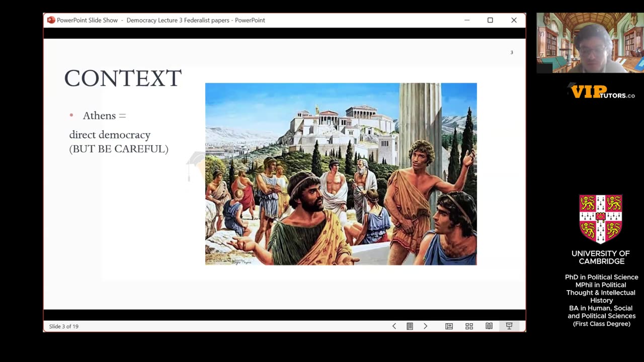Click the CONTEXT slide title

tap(123, 78)
